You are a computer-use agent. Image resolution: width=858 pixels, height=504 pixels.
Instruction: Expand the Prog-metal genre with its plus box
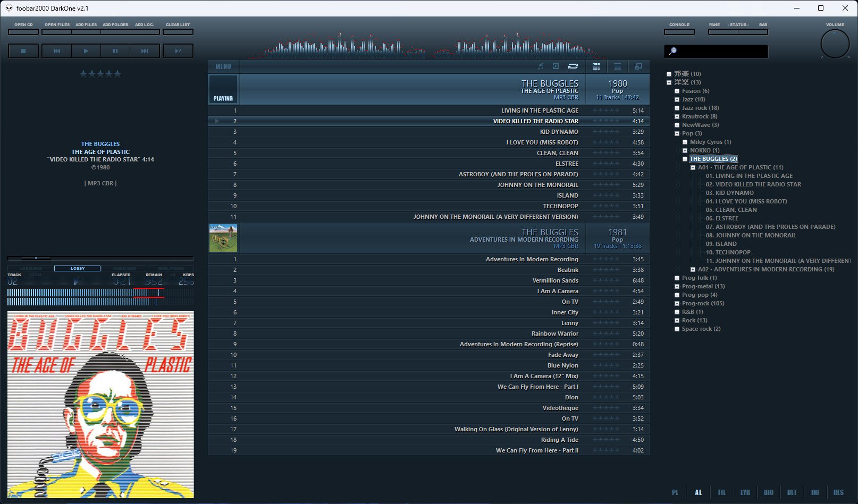(677, 286)
